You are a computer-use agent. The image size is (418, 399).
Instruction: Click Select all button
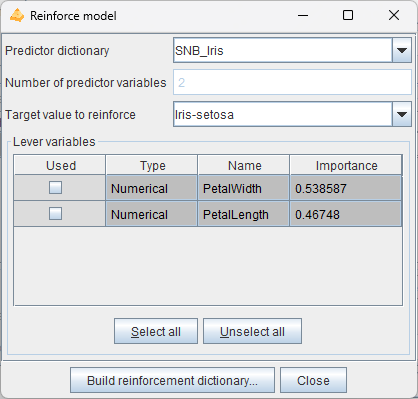coord(156,331)
